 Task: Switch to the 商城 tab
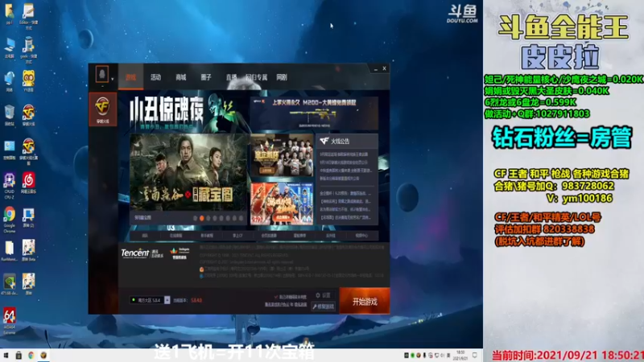tap(180, 77)
